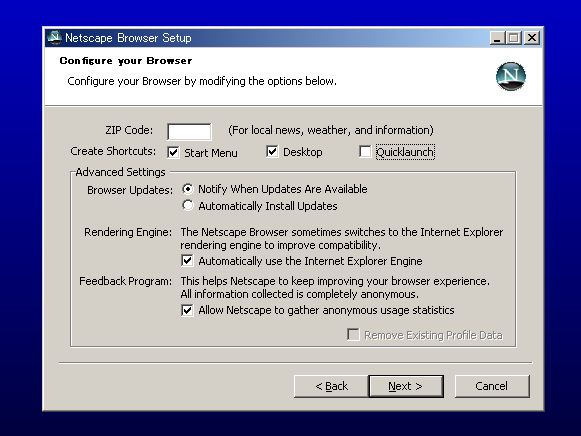
Task: Click the 'Create Shortcuts:' label
Action: [x=113, y=151]
